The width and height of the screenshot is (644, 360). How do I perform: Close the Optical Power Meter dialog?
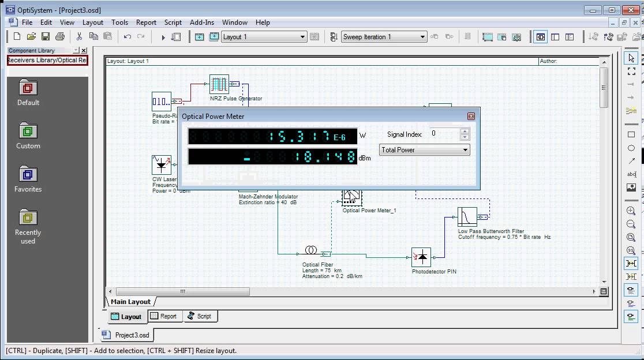click(x=471, y=116)
